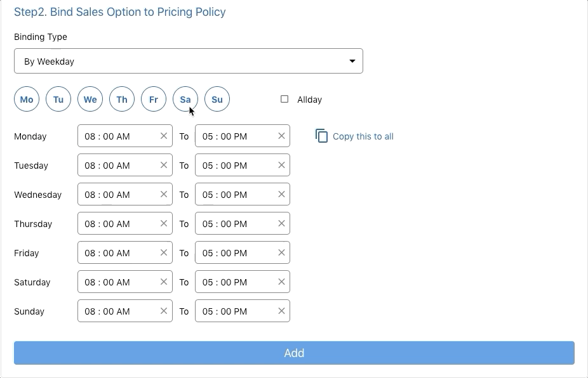Toggle the We weekday circle
This screenshot has width=588, height=378.
click(90, 100)
